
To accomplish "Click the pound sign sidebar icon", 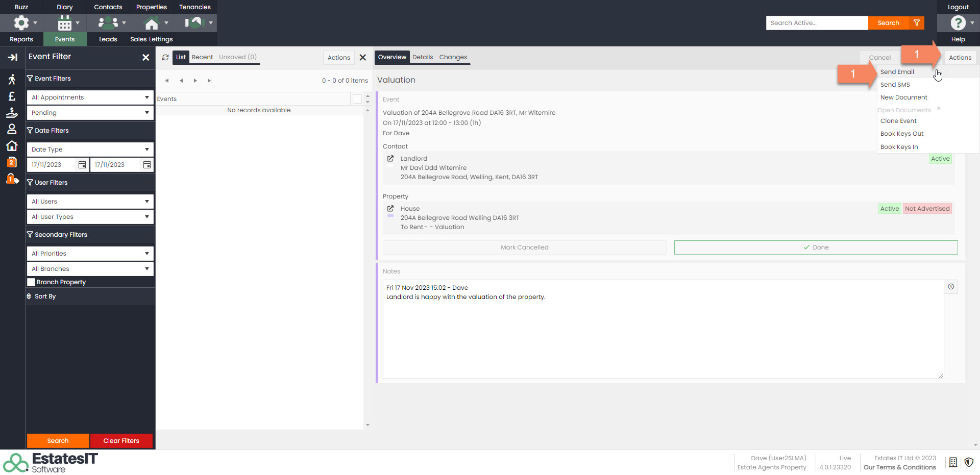I will point(12,96).
